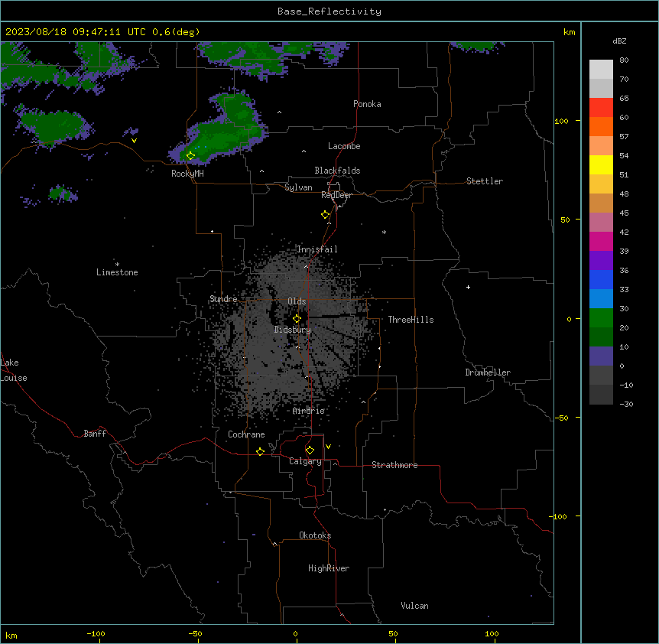Select the purple swatch between 39 and 36
Screen dimensions: 659x644
pos(601,260)
